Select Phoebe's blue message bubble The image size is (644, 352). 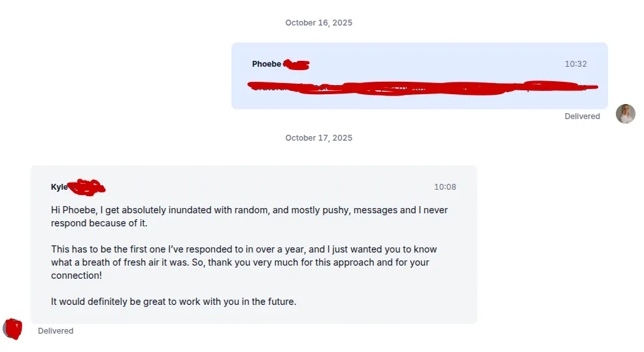click(x=419, y=98)
